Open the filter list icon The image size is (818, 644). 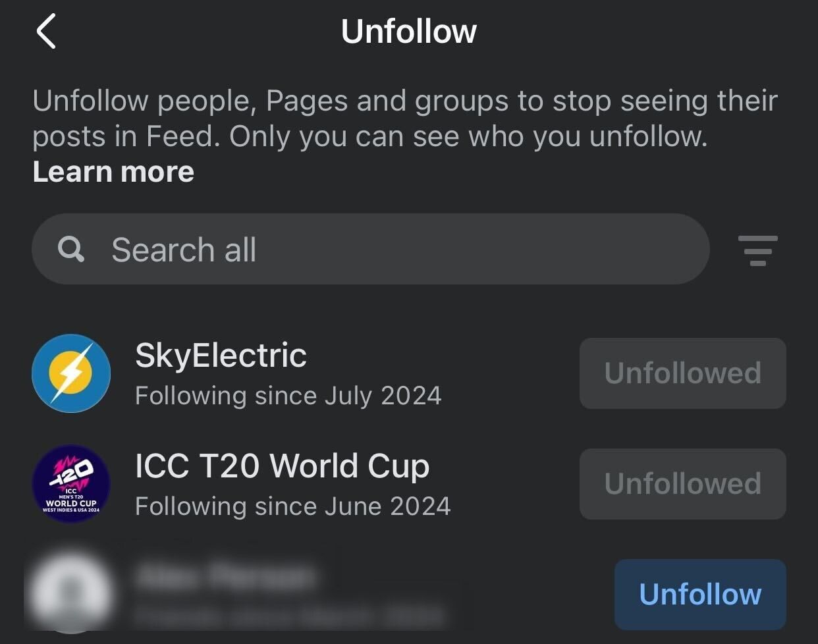[757, 250]
